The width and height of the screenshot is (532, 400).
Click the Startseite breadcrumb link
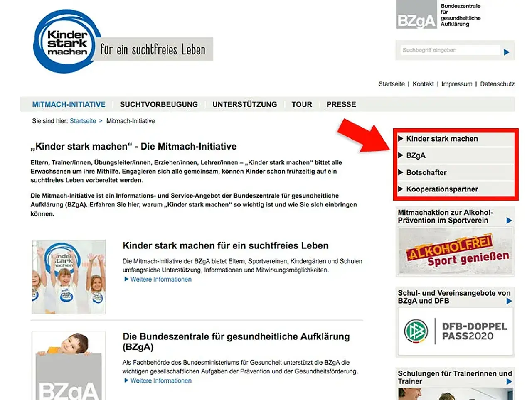[83, 121]
